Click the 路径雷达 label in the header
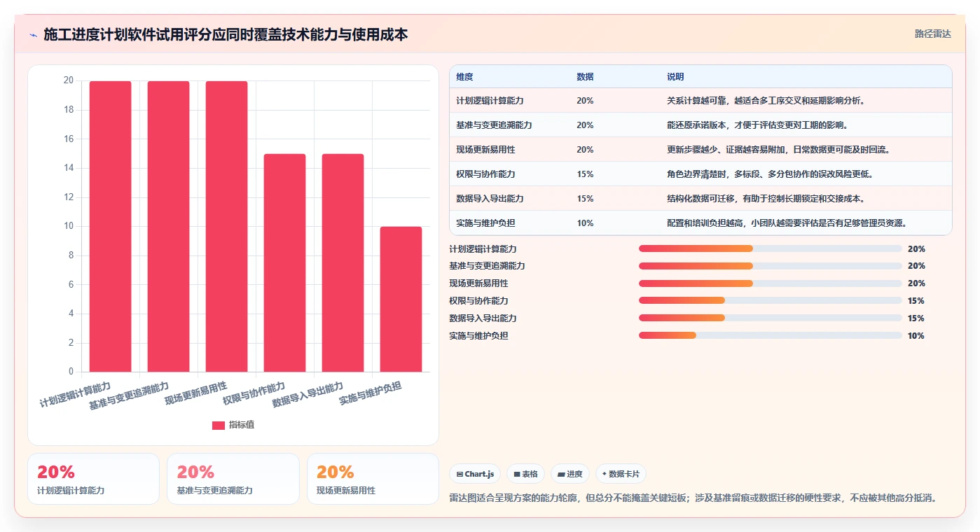 [x=932, y=34]
